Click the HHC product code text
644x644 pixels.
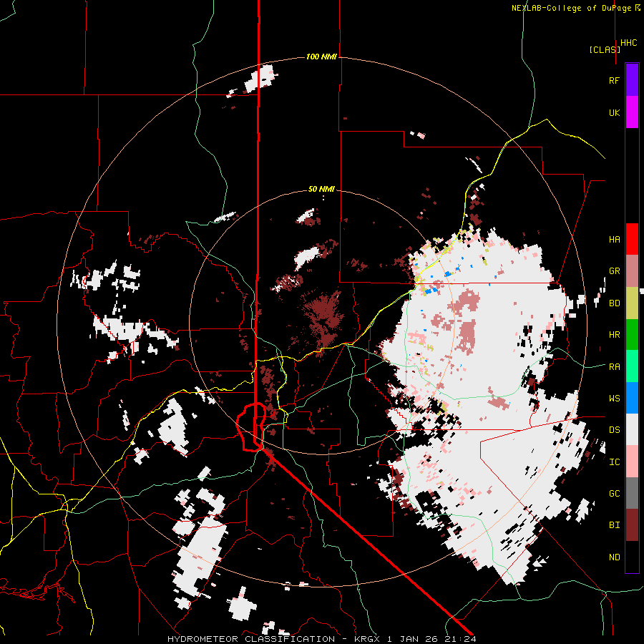tap(628, 43)
